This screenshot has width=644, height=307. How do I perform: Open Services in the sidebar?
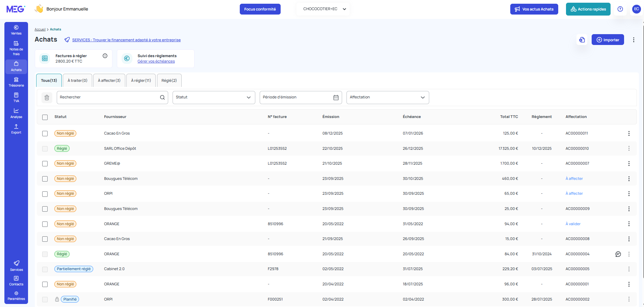point(16,266)
